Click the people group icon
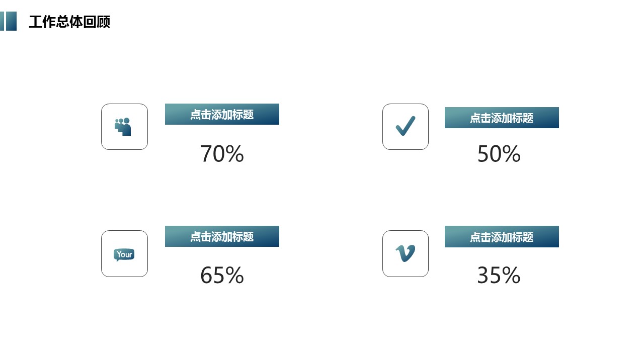Viewport: 644px width, 362px height. 123,127
